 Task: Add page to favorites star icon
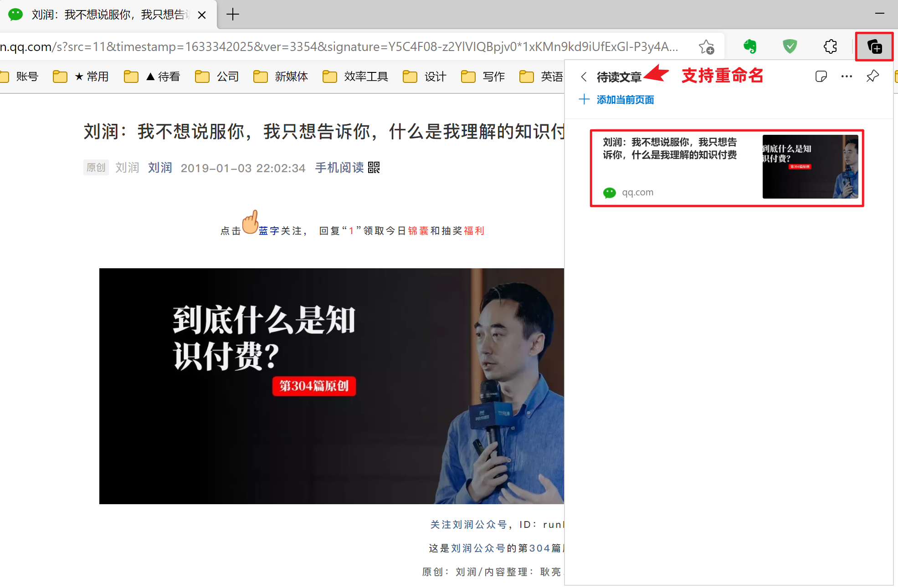(706, 46)
